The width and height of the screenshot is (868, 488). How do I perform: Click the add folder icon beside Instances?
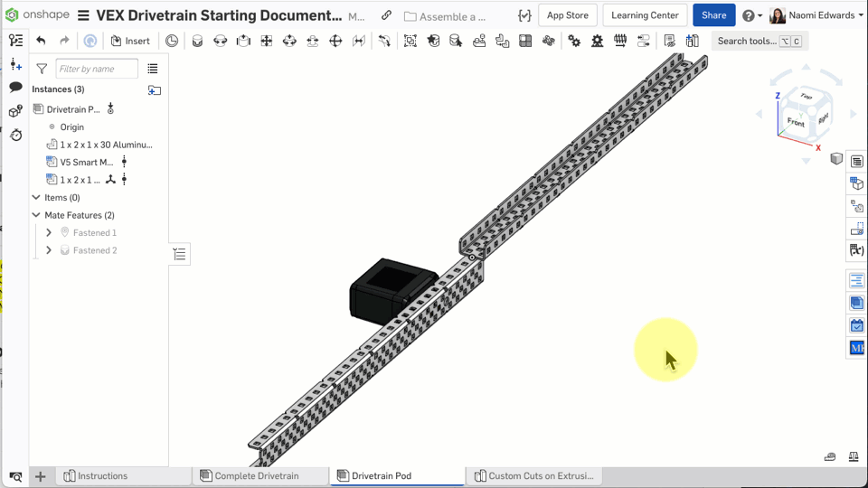pyautogui.click(x=155, y=90)
